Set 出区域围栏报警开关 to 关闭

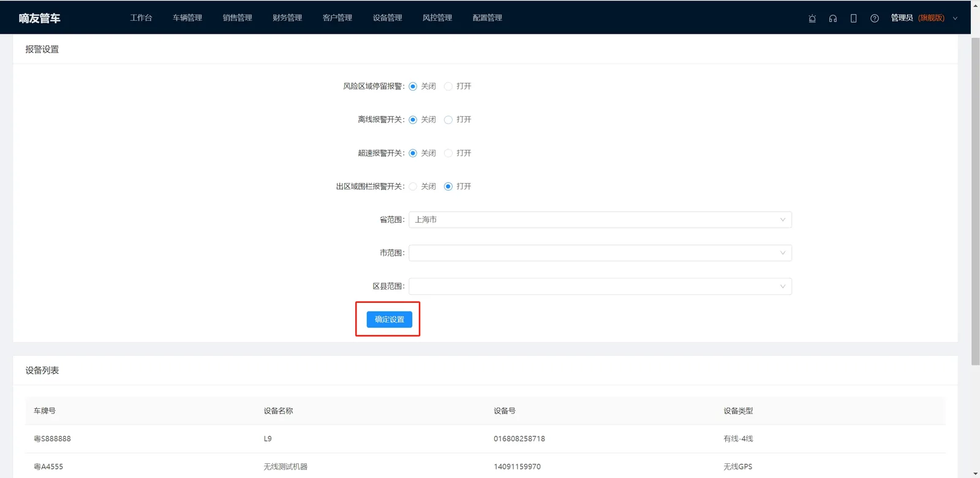(x=413, y=187)
